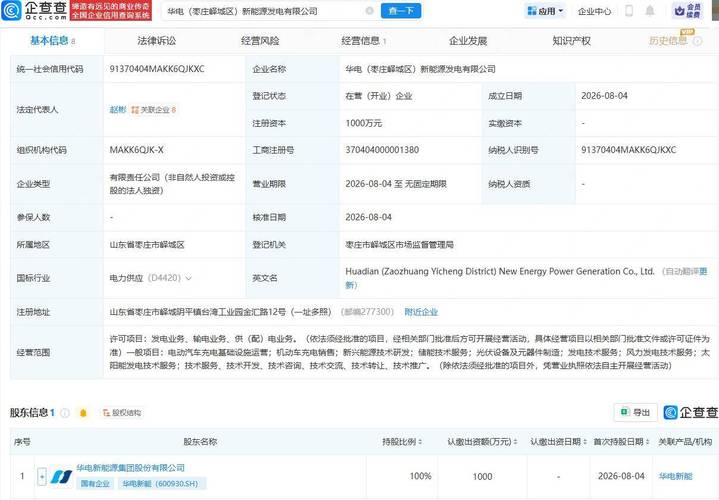This screenshot has width=719, height=500.
Task: Open 企业中心 link
Action: (x=594, y=11)
